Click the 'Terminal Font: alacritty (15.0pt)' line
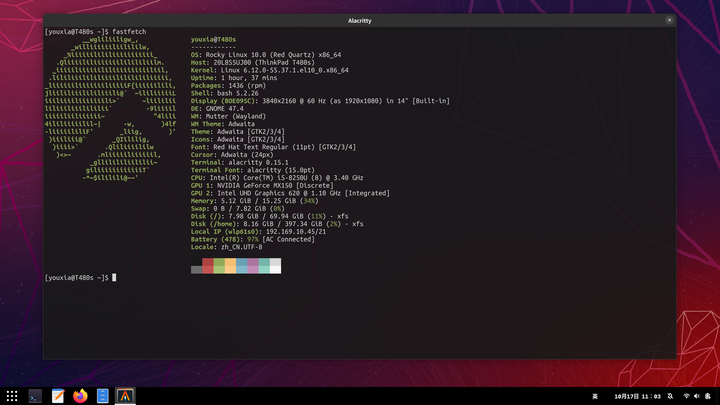Screen dimensions: 720x405 tap(253, 170)
